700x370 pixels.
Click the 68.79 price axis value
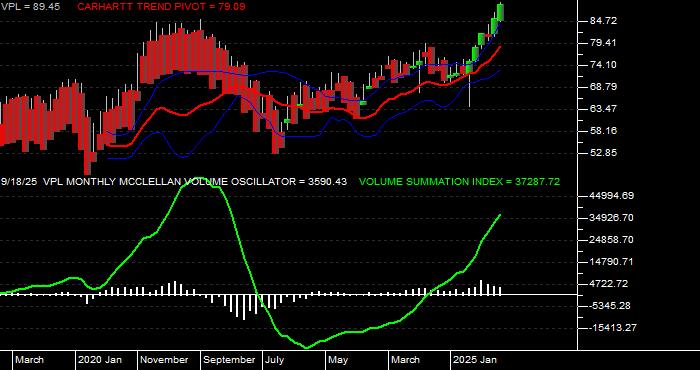tap(603, 87)
